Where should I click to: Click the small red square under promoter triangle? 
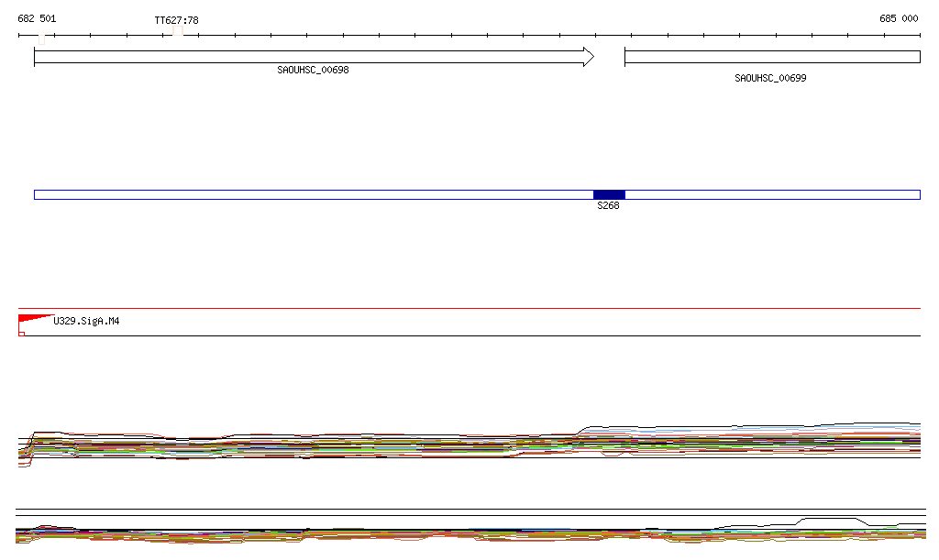pos(22,333)
